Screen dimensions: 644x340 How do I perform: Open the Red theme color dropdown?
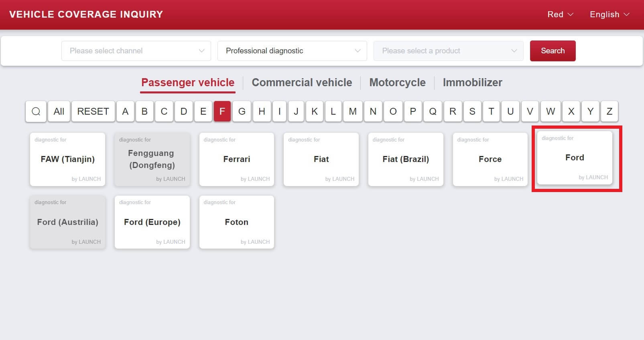tap(560, 14)
